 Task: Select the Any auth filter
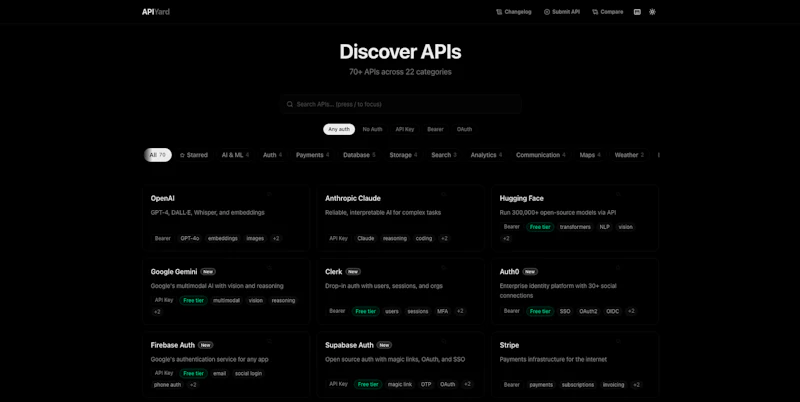339,129
